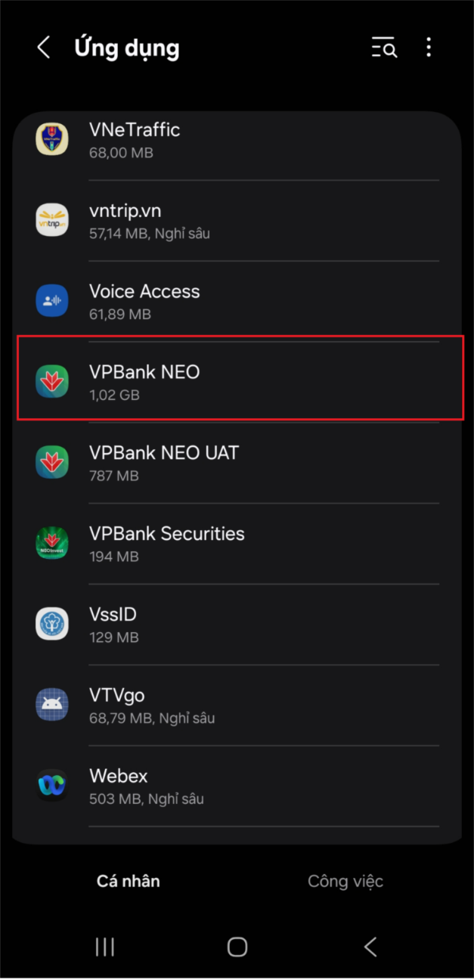Tap the VPBank NEO UAT icon
The height and width of the screenshot is (980, 474).
(52, 463)
